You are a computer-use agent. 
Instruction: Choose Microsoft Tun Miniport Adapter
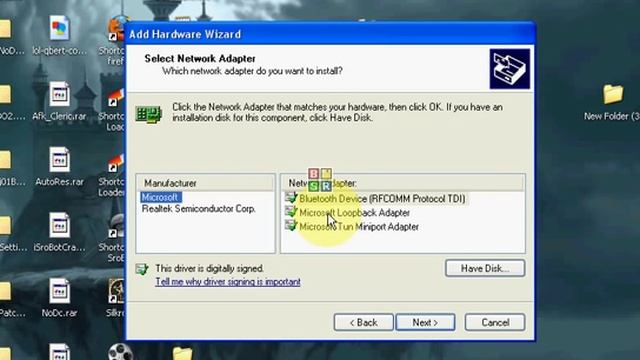click(359, 227)
